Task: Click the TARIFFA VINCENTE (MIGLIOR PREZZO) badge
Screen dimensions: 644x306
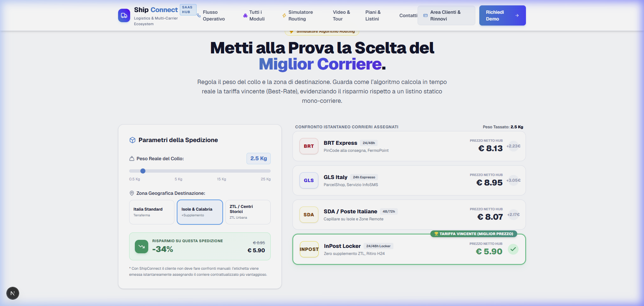Action: click(474, 234)
